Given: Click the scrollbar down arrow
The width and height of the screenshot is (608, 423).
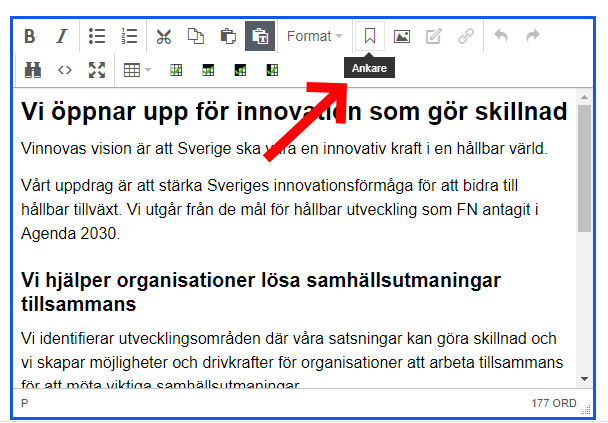Looking at the screenshot, I should click(x=584, y=379).
